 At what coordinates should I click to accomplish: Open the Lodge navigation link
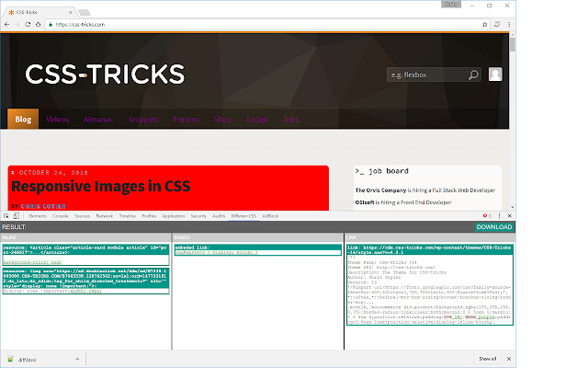point(257,120)
